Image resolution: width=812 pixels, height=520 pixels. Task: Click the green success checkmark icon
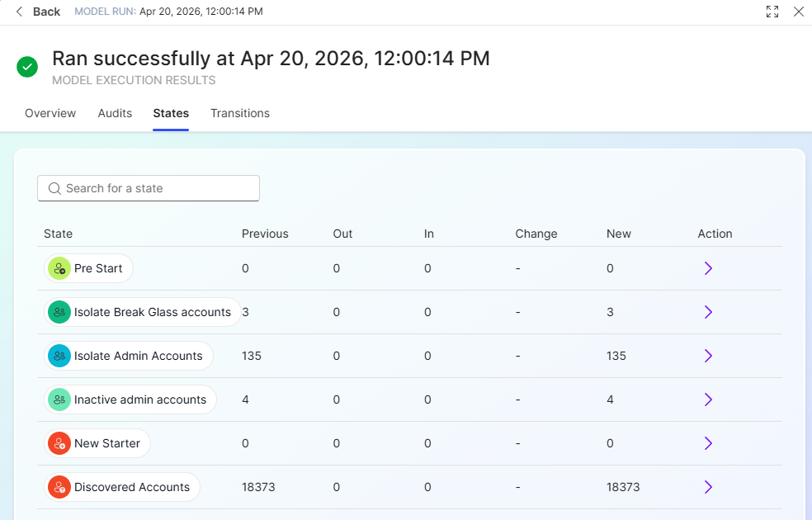coord(27,67)
